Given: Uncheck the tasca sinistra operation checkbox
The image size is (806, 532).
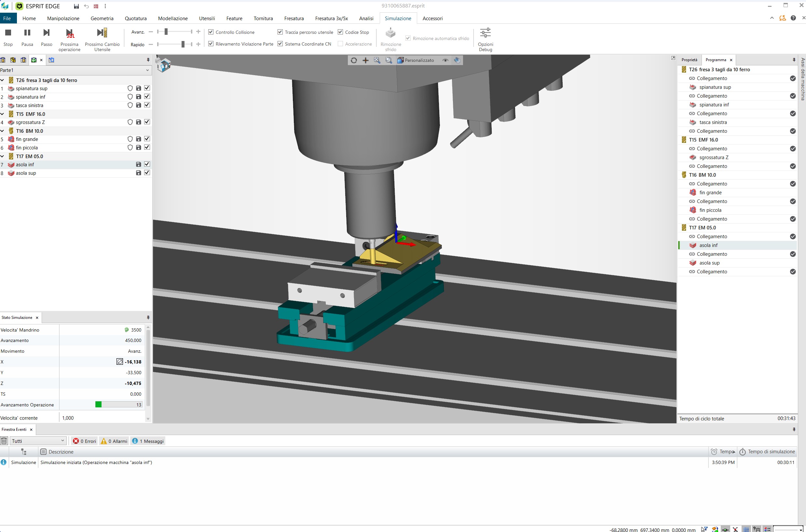Looking at the screenshot, I should [x=147, y=105].
